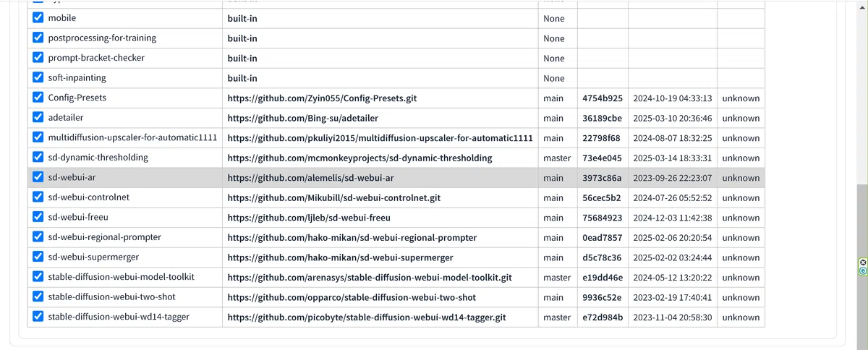
Task: Click the green circular icon at right edge
Action: 863,272
